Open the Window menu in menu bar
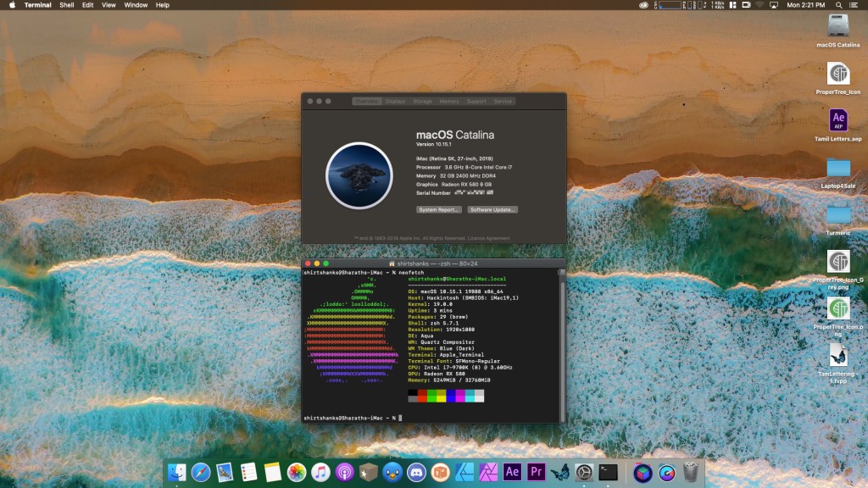 point(136,5)
